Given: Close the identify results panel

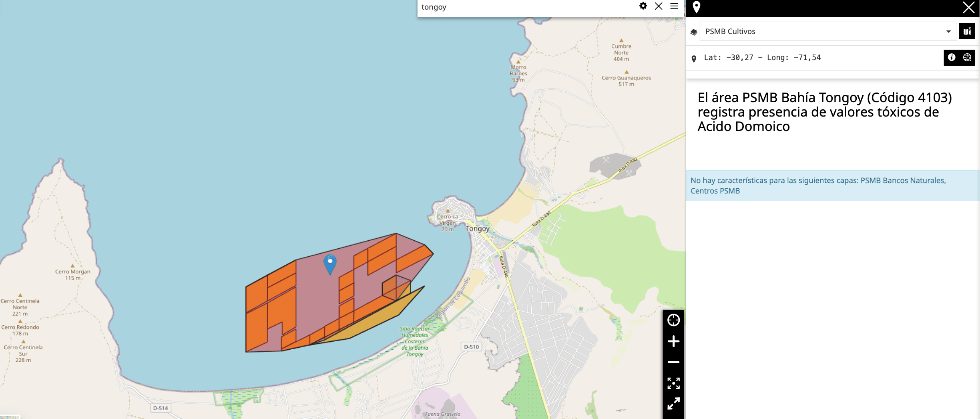Looking at the screenshot, I should (968, 8).
